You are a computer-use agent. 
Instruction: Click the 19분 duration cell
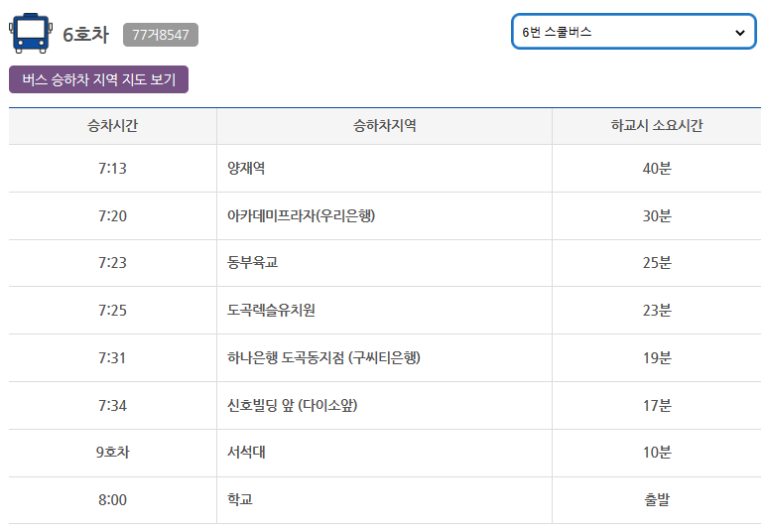pyautogui.click(x=657, y=357)
